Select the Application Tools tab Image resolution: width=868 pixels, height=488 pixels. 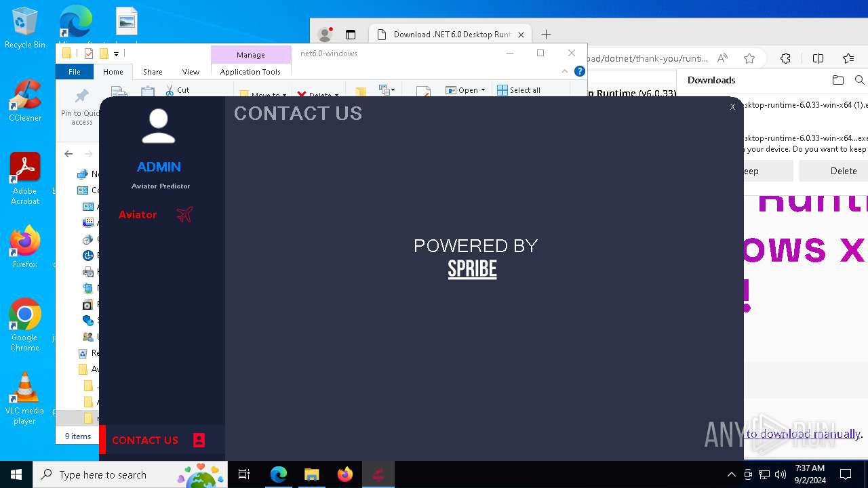coord(250,72)
